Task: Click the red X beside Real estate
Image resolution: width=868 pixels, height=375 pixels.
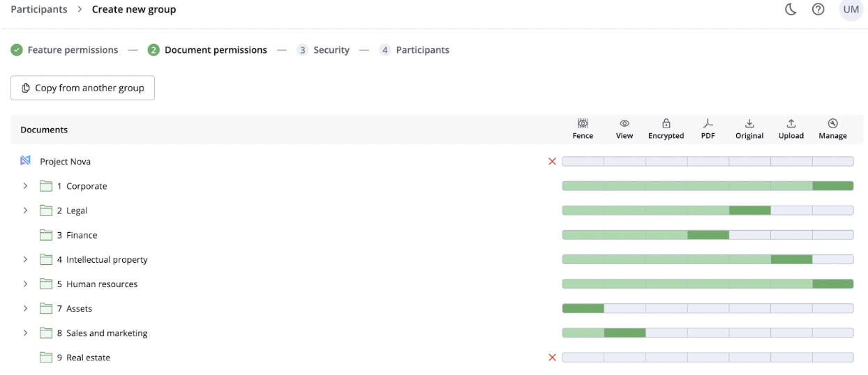Action: pyautogui.click(x=552, y=358)
